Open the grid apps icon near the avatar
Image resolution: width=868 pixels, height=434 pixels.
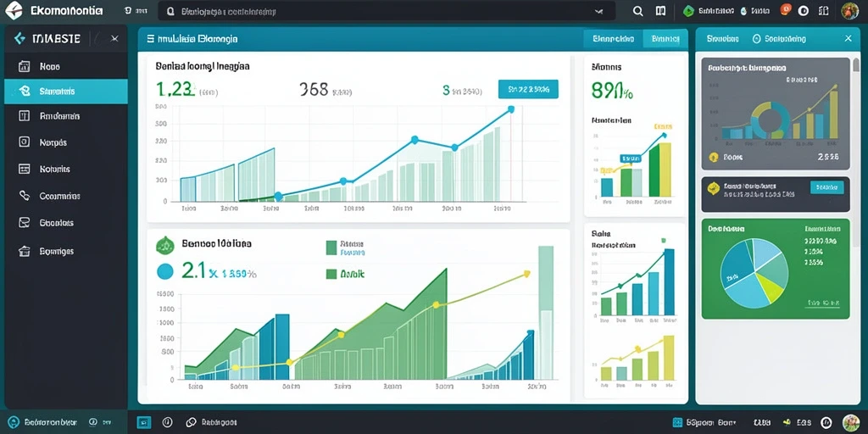[823, 10]
